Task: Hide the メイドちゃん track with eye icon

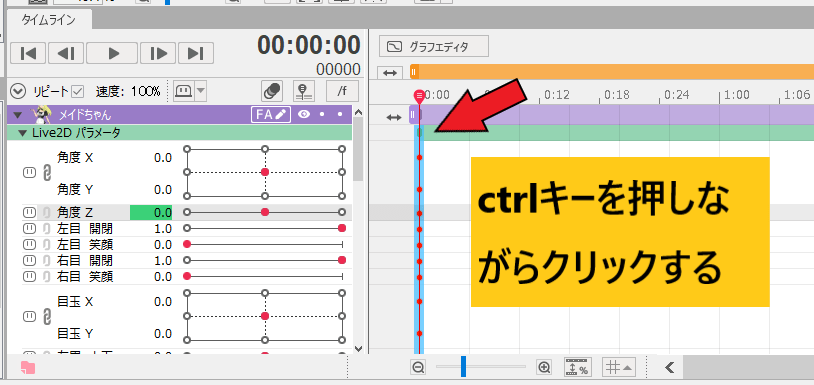Action: [x=304, y=115]
